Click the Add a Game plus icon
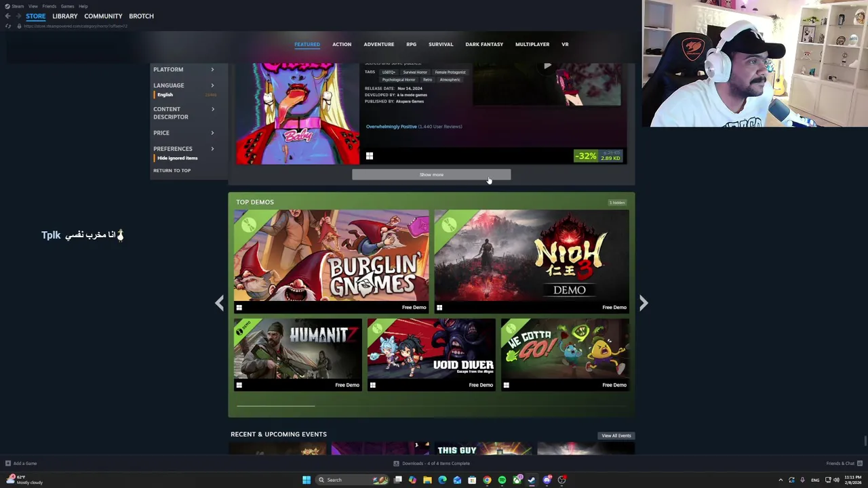This screenshot has width=868, height=488. [8, 464]
